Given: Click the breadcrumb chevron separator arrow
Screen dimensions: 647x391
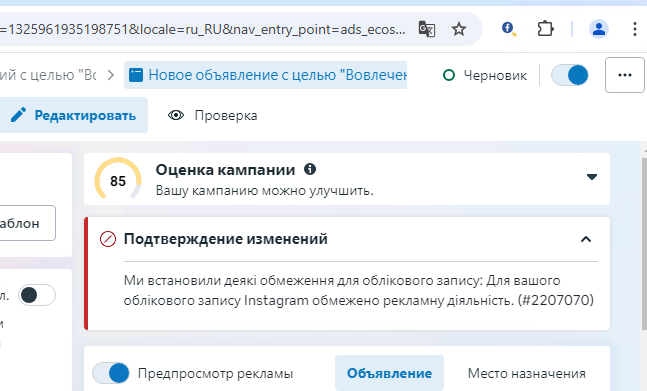Looking at the screenshot, I should coord(111,75).
